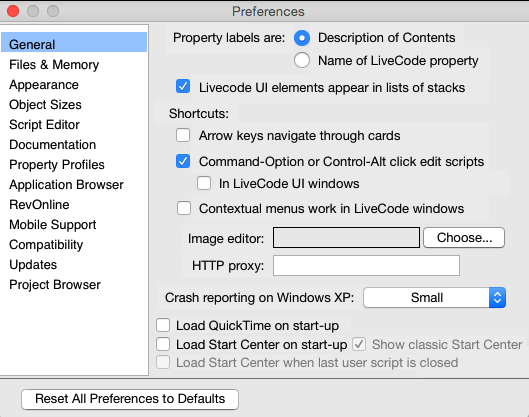529x417 pixels.
Task: Uncheck Livecode UI elements appear in lists
Action: coord(183,86)
